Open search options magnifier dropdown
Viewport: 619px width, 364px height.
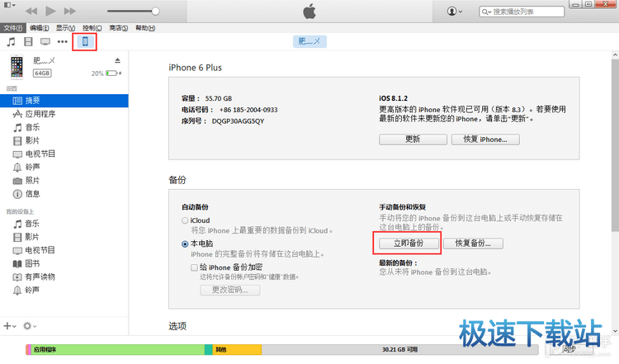[486, 12]
